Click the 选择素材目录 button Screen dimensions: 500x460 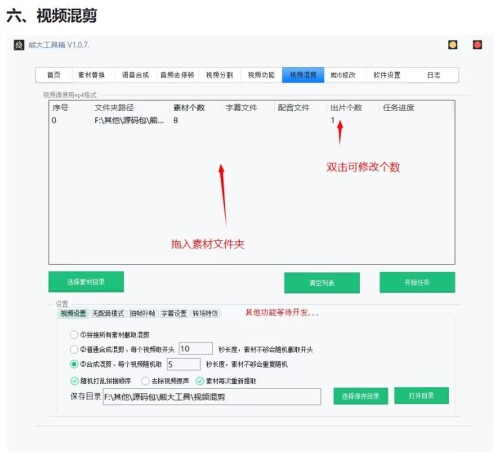86,282
